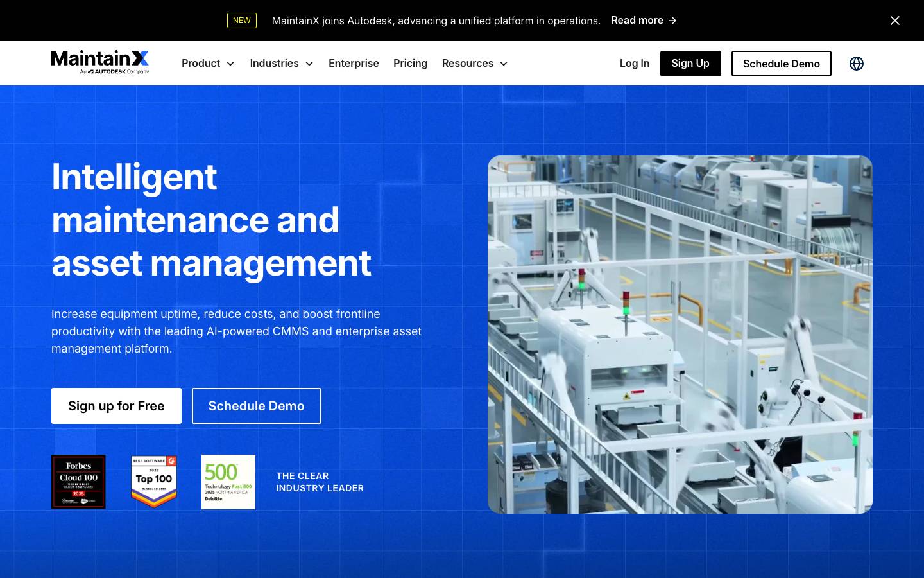The width and height of the screenshot is (924, 578).
Task: Dismiss the announcement banner with the X
Action: coord(895,21)
